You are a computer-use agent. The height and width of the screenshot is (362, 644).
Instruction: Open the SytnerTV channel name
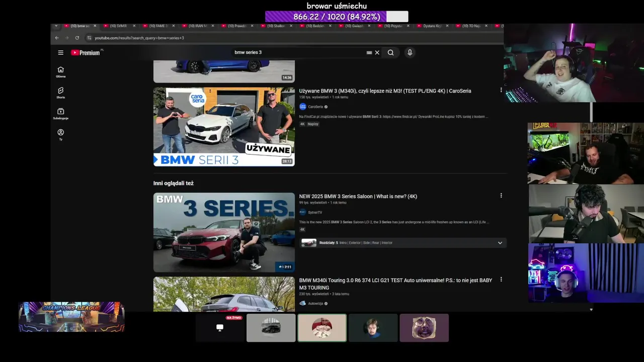315,212
